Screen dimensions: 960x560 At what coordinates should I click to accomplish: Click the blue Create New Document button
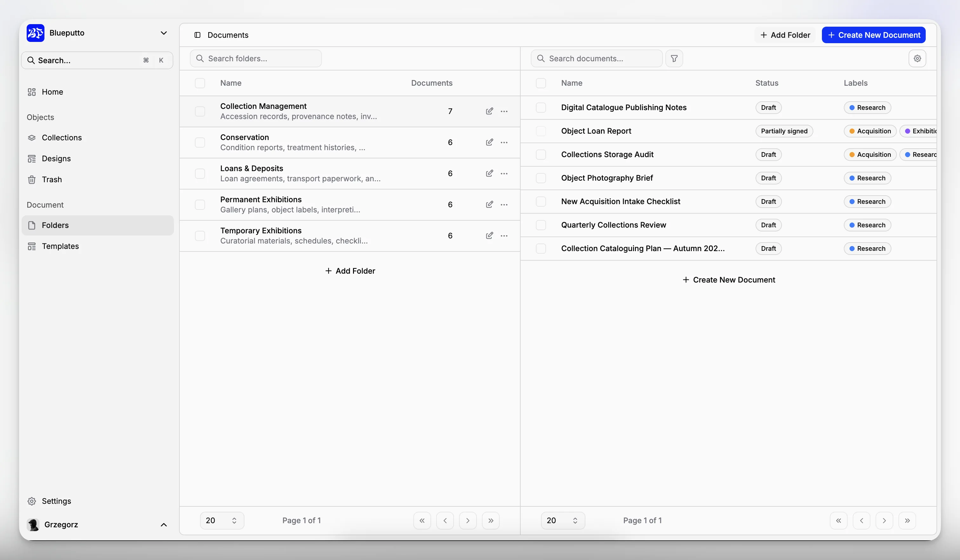tap(874, 35)
